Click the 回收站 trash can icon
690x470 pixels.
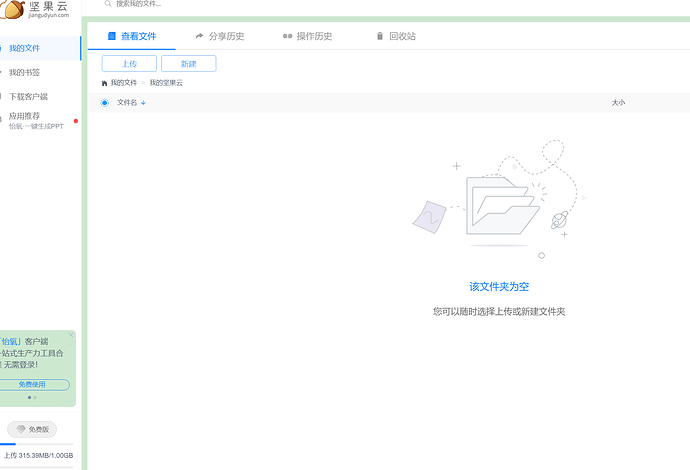(380, 36)
